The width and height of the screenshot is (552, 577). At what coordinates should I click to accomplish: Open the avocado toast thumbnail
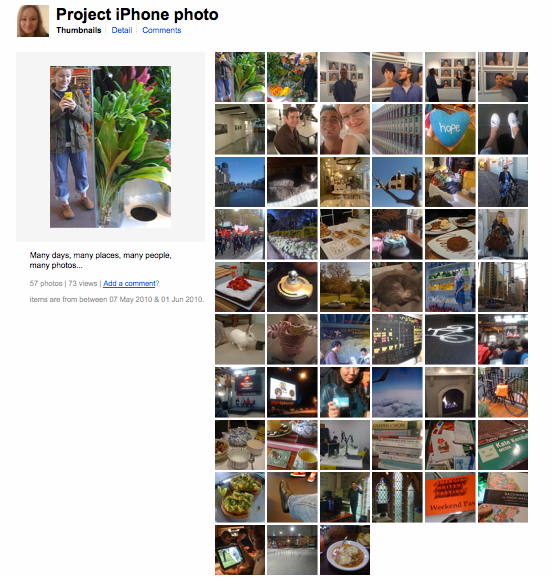click(x=240, y=498)
